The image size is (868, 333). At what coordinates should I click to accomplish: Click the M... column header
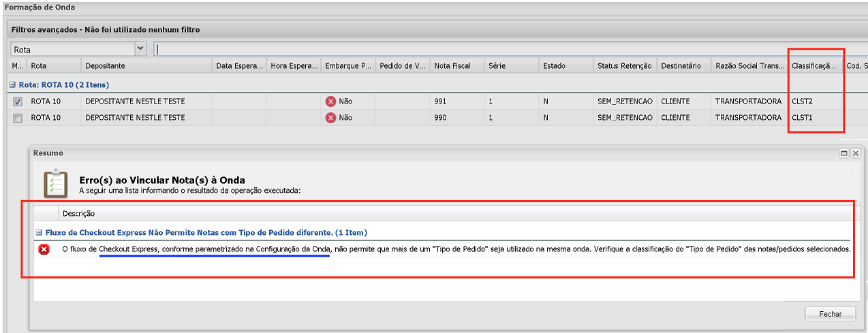point(18,66)
